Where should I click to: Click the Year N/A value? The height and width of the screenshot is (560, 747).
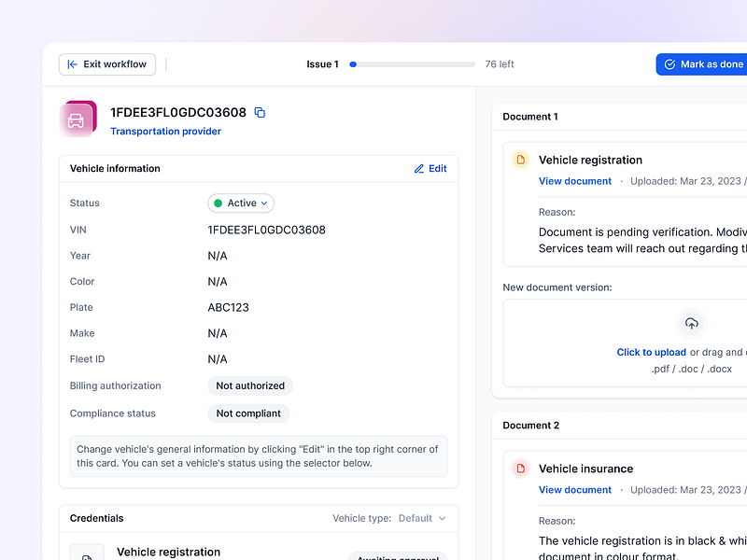click(x=218, y=256)
